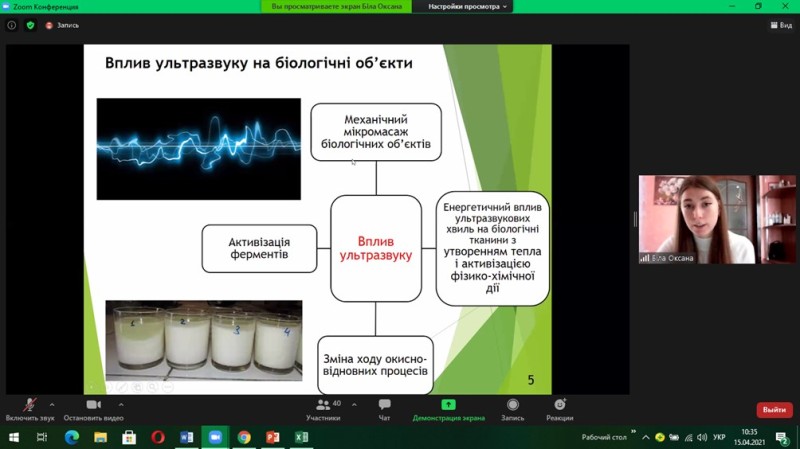The width and height of the screenshot is (800, 449).
Task: Restore down the Zoom window
Action: click(x=759, y=6)
